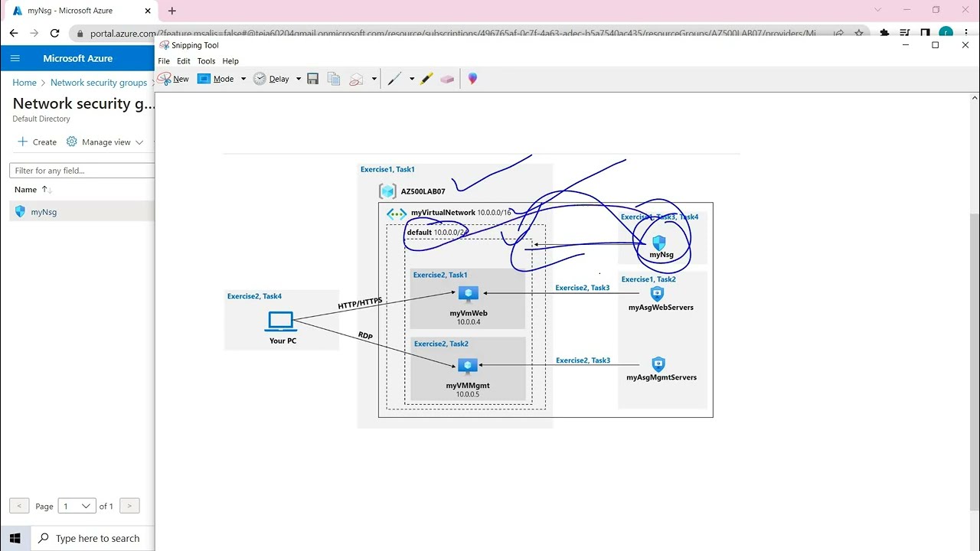Image resolution: width=980 pixels, height=551 pixels.
Task: Click the myAsgMgmtServers icon in the diagram
Action: (658, 364)
